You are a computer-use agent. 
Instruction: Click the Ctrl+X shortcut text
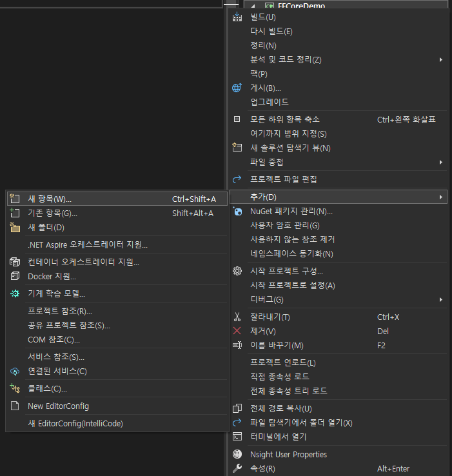point(388,317)
